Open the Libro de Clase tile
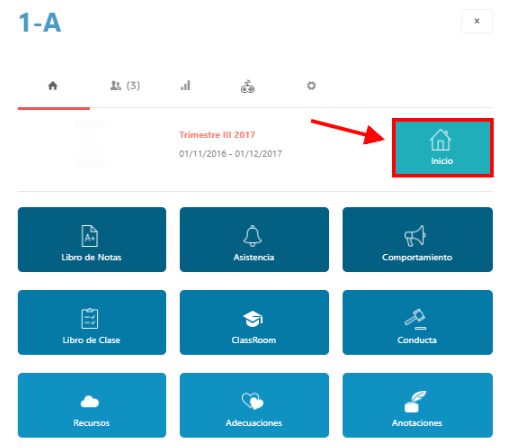Viewport: 508px width, 448px height. tap(92, 322)
